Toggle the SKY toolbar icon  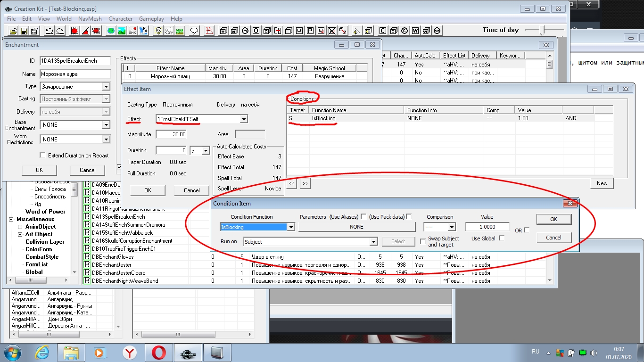169,31
